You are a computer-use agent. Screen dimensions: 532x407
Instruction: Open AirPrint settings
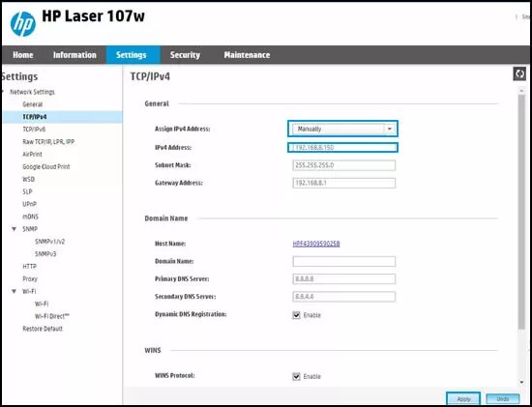pyautogui.click(x=32, y=155)
